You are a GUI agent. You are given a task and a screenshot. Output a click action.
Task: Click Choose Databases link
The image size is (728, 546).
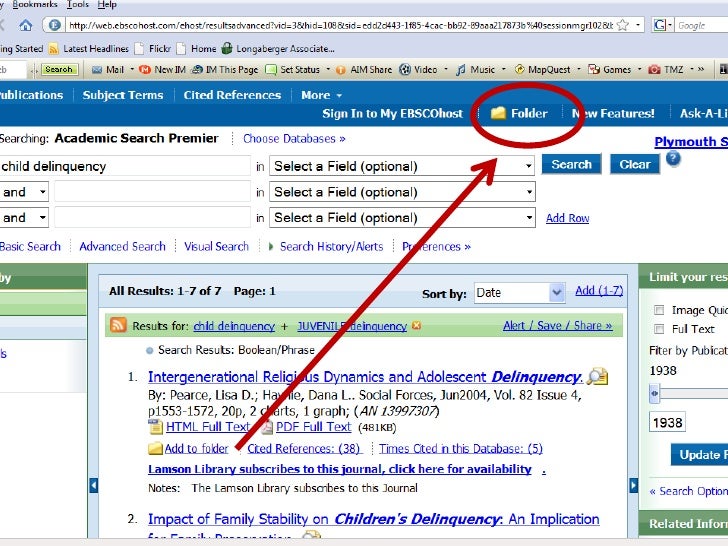pyautogui.click(x=294, y=139)
